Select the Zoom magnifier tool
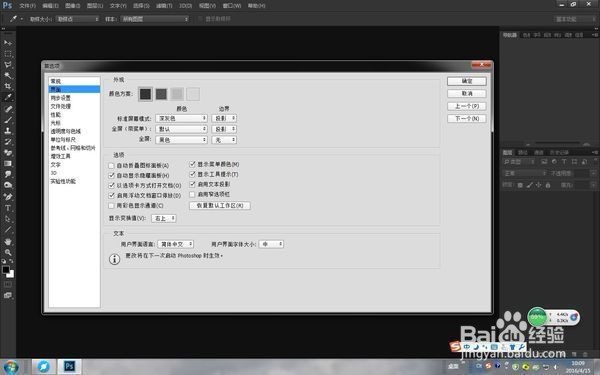Screen dimensions: 600x375 (8, 252)
